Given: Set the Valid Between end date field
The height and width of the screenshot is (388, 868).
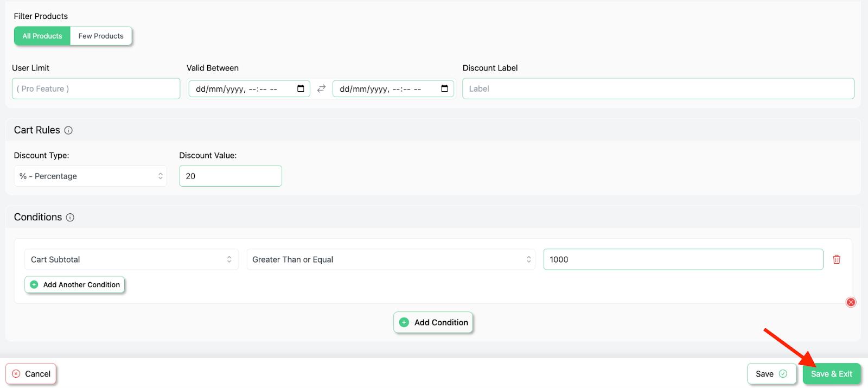Looking at the screenshot, I should pos(393,88).
